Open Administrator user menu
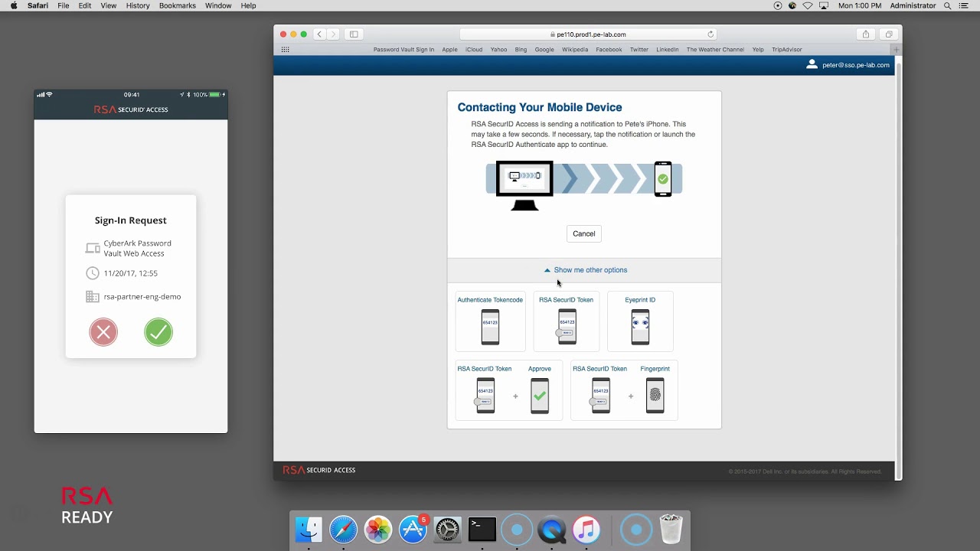The image size is (980, 551). [913, 5]
